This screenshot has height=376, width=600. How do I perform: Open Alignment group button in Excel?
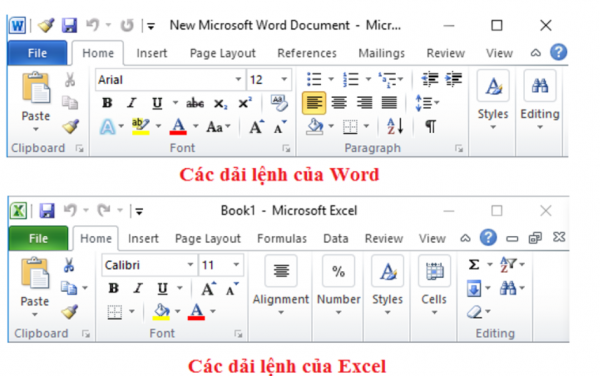pyautogui.click(x=281, y=285)
